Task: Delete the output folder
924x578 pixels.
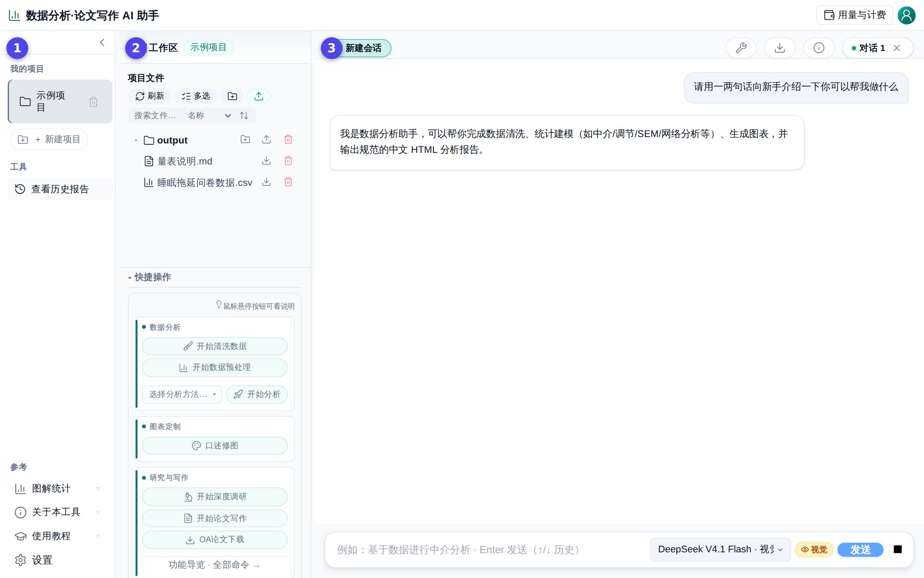Action: click(288, 140)
